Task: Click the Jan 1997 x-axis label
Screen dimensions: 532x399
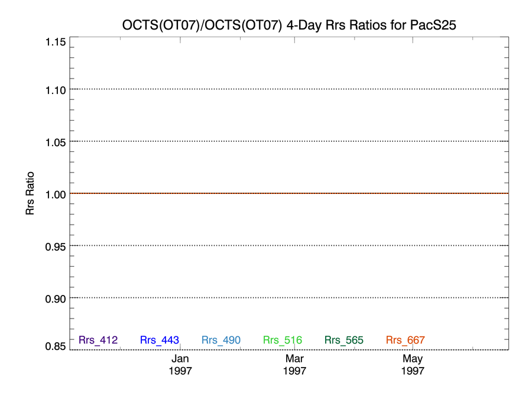Action: tap(180, 364)
